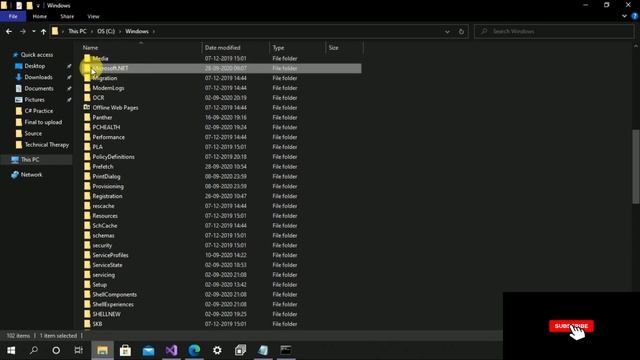Select the PCHEALTH folder
The width and height of the screenshot is (640, 360).
[106, 127]
